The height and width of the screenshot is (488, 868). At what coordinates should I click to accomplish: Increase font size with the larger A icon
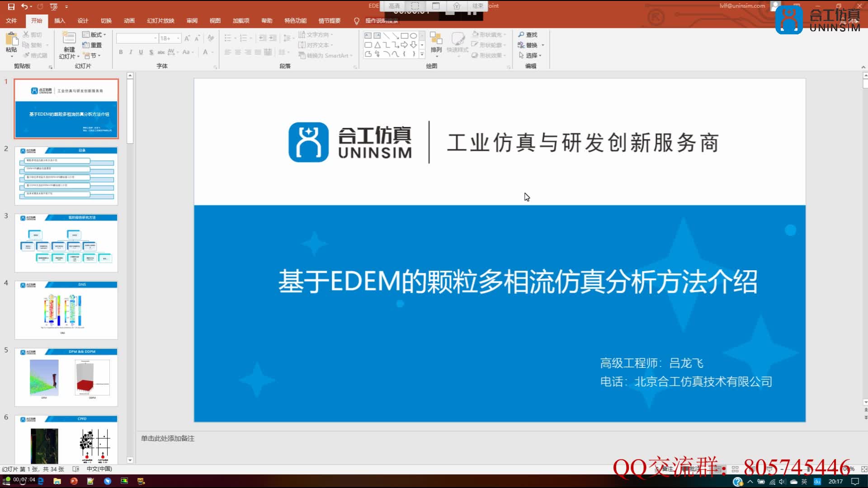(187, 38)
